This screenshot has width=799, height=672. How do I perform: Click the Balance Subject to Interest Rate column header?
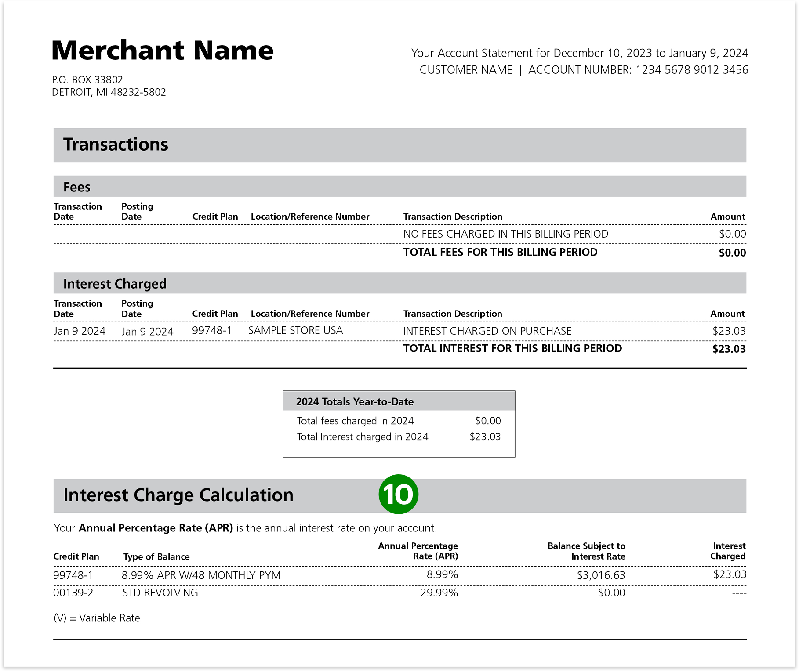(586, 551)
